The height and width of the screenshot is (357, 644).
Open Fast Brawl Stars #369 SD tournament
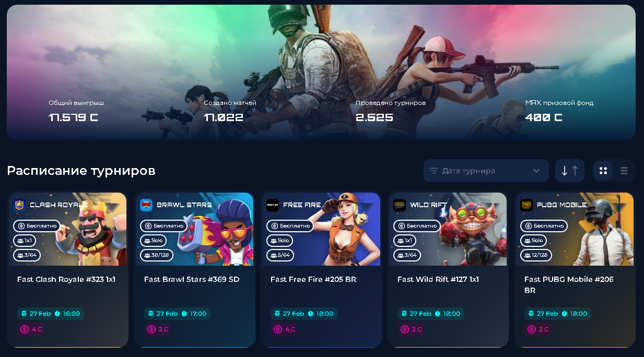pyautogui.click(x=192, y=279)
